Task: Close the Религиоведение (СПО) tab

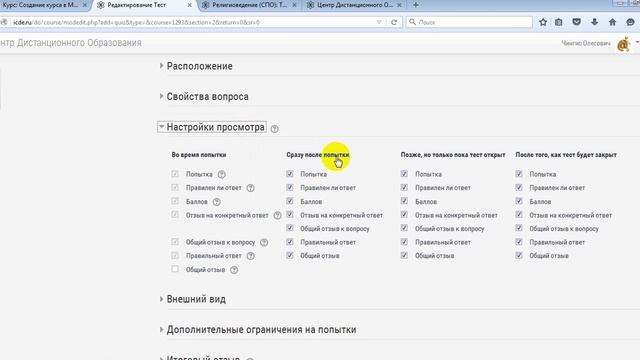Action: 294,5
